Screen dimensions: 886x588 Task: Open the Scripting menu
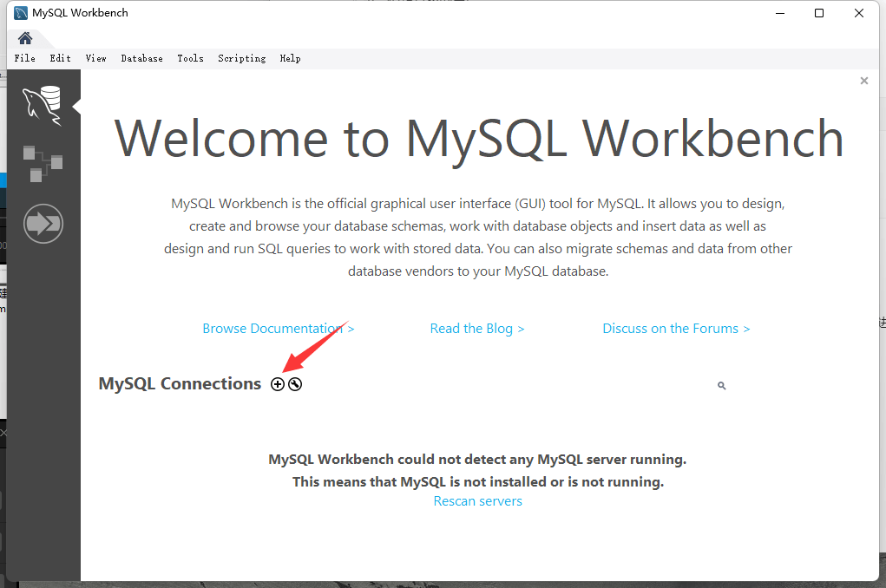point(242,58)
